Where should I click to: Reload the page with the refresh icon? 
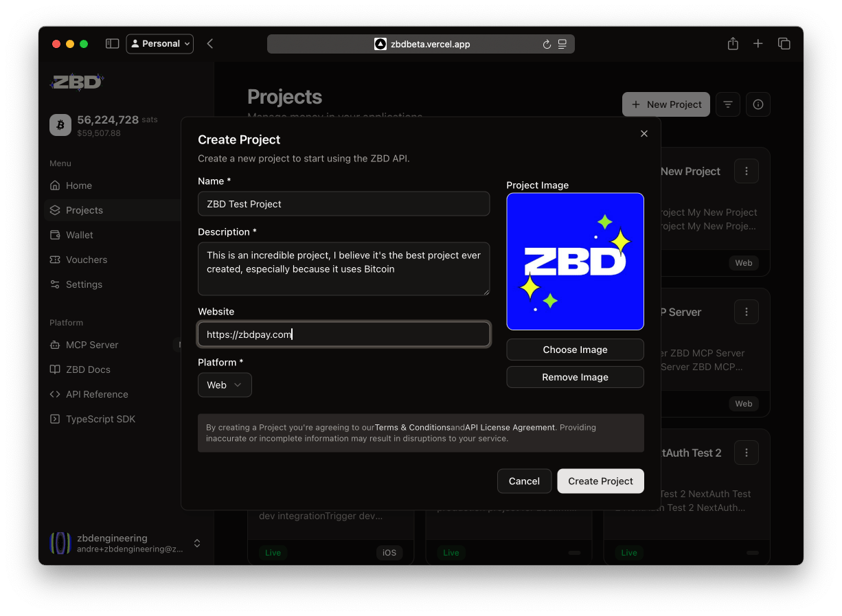coord(547,44)
